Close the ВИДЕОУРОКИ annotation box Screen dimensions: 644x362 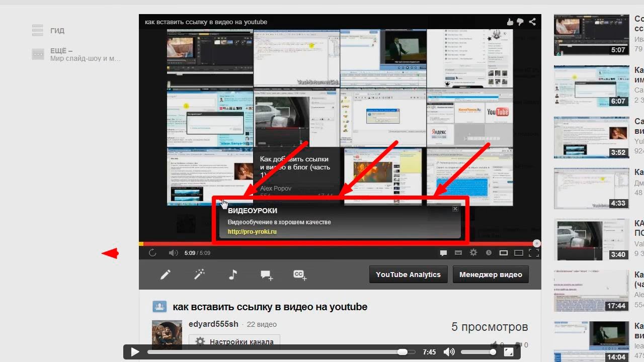[x=455, y=208]
